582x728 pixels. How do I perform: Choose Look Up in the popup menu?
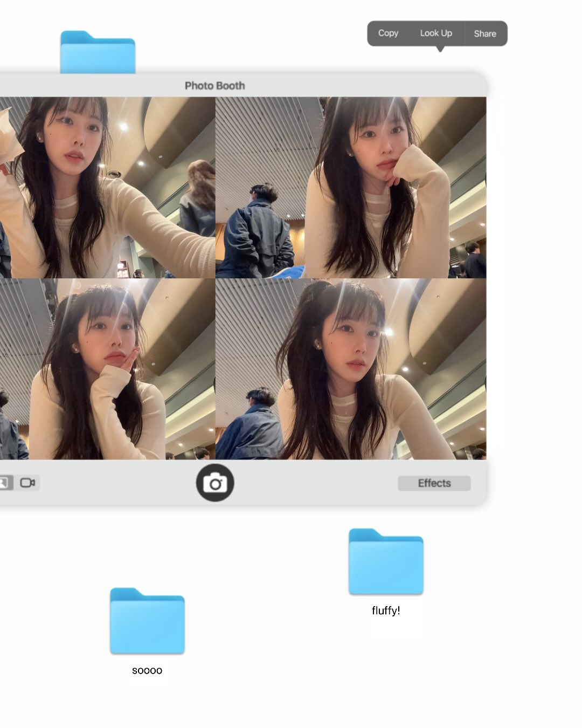[436, 33]
